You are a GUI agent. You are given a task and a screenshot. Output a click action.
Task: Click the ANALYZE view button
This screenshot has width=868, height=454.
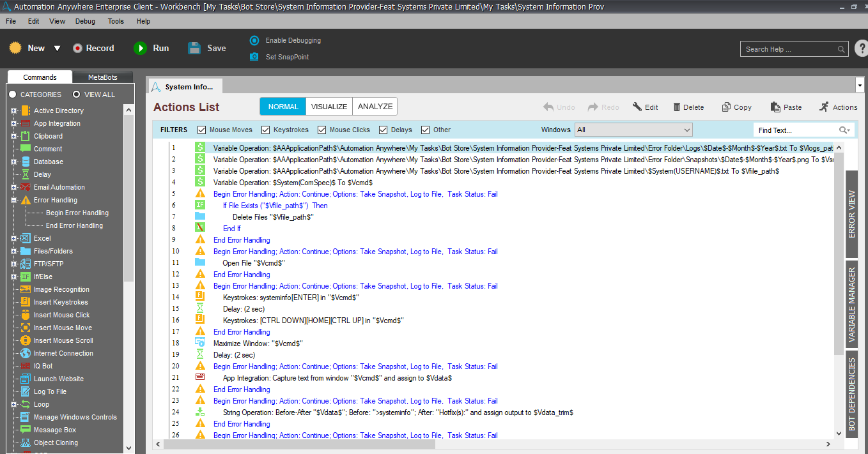pos(375,107)
